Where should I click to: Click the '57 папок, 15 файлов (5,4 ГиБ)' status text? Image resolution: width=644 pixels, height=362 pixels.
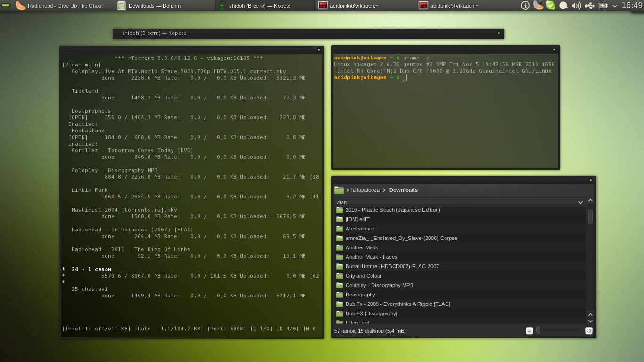[370, 331]
